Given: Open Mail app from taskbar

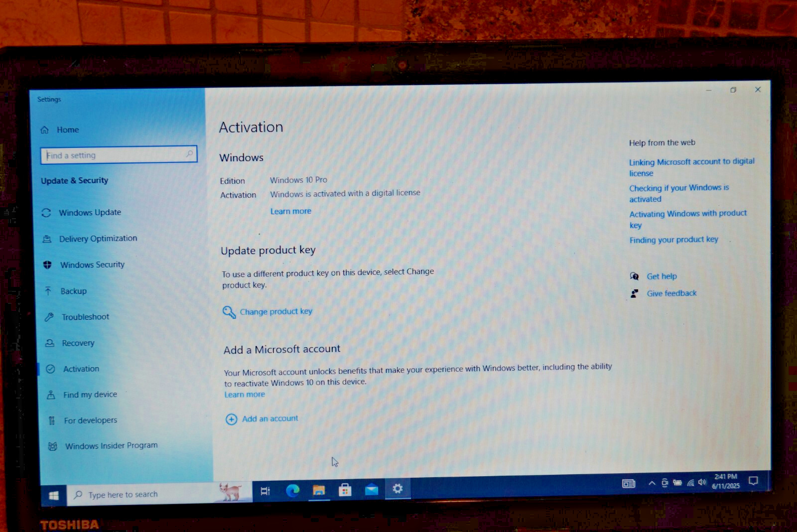Looking at the screenshot, I should pyautogui.click(x=371, y=490).
